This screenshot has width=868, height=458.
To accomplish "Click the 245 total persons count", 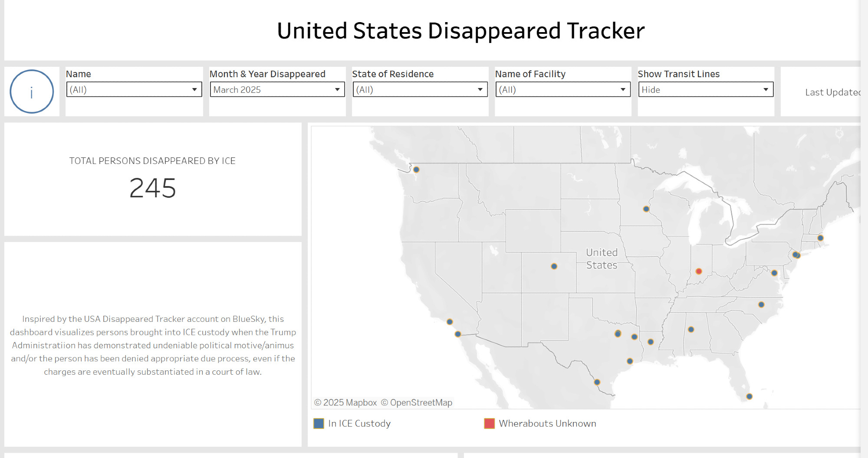I will pyautogui.click(x=153, y=188).
